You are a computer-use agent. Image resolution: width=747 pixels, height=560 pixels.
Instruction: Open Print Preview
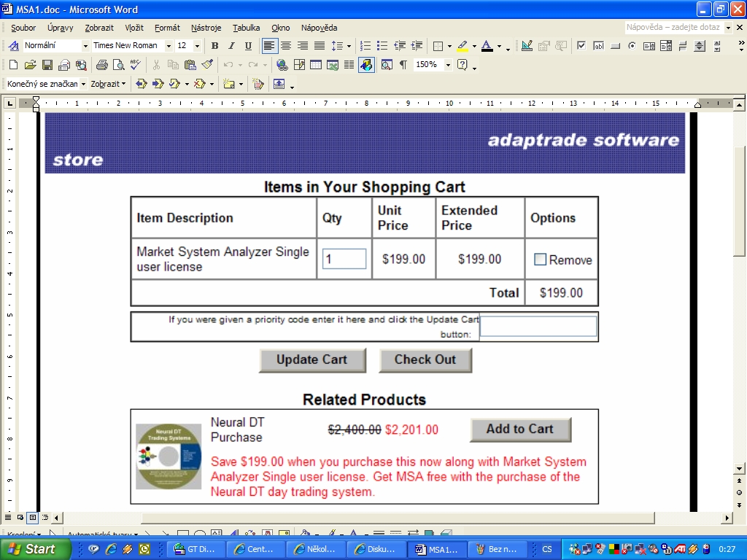118,65
